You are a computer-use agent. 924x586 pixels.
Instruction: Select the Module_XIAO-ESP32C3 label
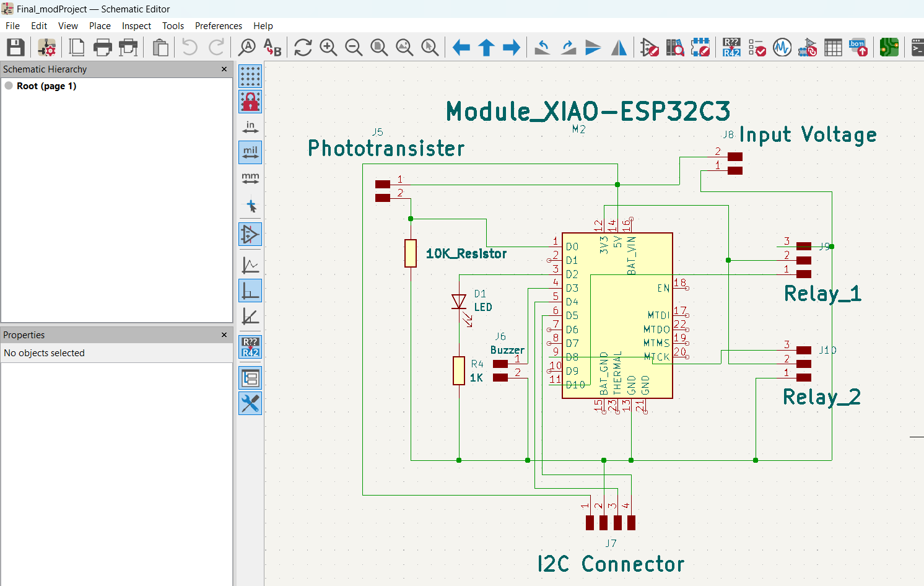tap(588, 112)
